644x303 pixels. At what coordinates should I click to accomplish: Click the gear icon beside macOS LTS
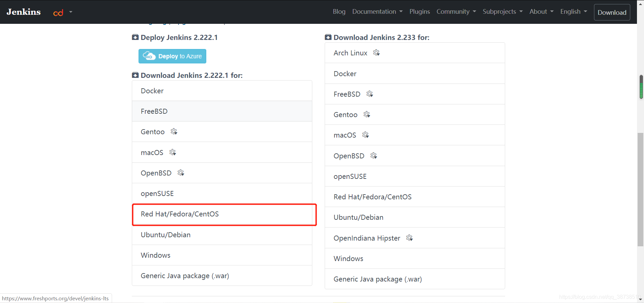click(x=173, y=152)
